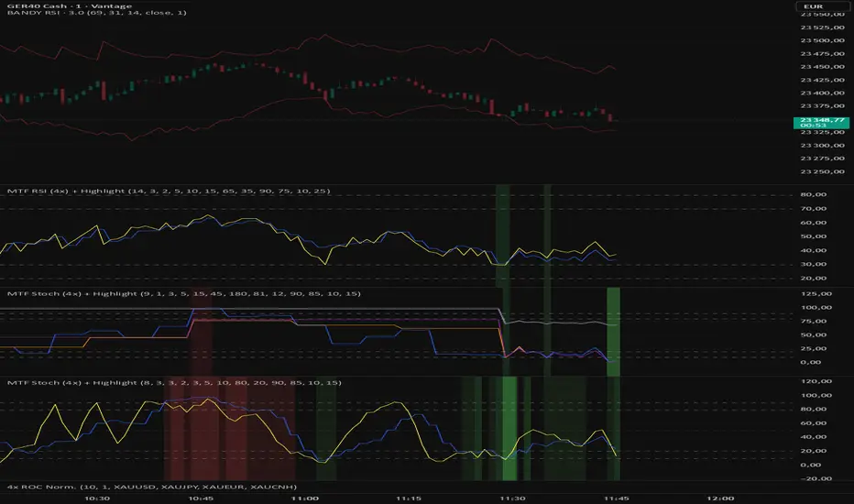This screenshot has width=854, height=504.
Task: Click the 23 250,00 price axis label
Action: [x=823, y=171]
